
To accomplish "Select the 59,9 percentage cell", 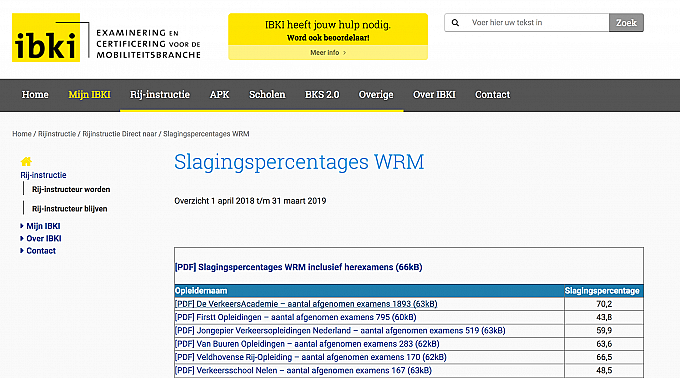I will point(604,331).
